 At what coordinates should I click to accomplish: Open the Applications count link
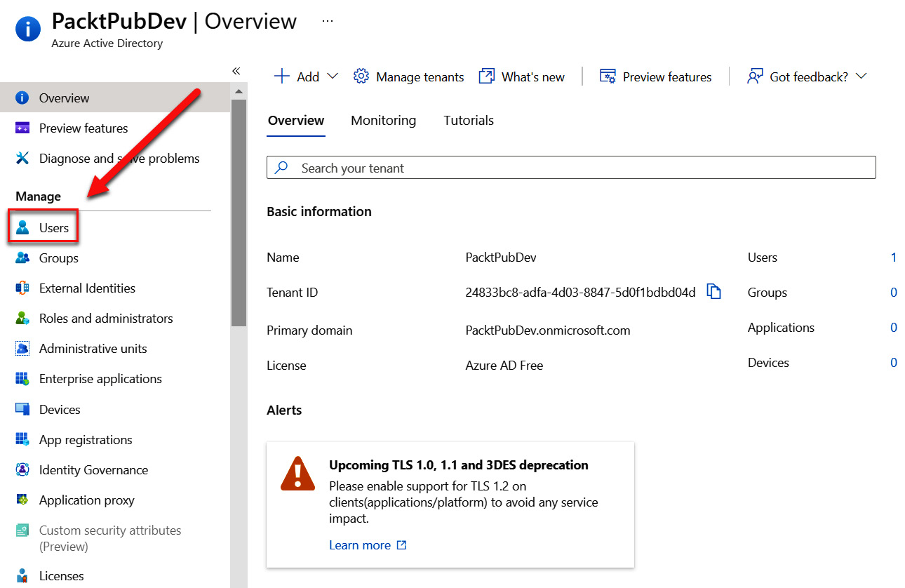pos(894,328)
